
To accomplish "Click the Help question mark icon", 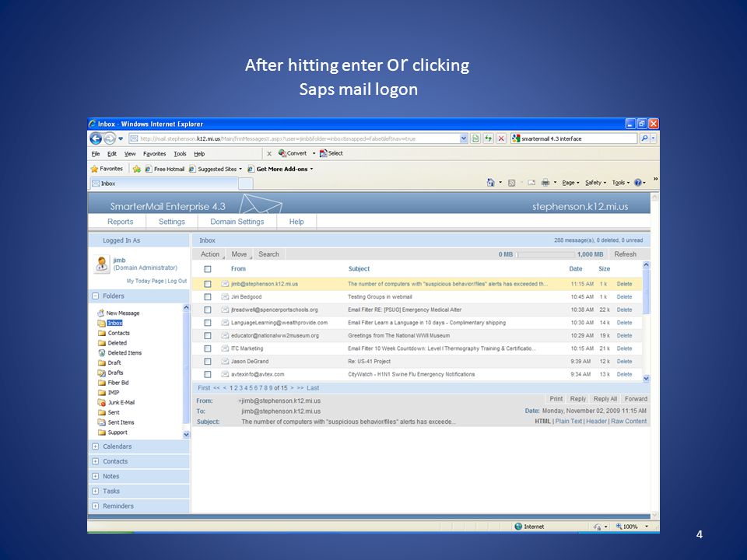I will click(638, 182).
